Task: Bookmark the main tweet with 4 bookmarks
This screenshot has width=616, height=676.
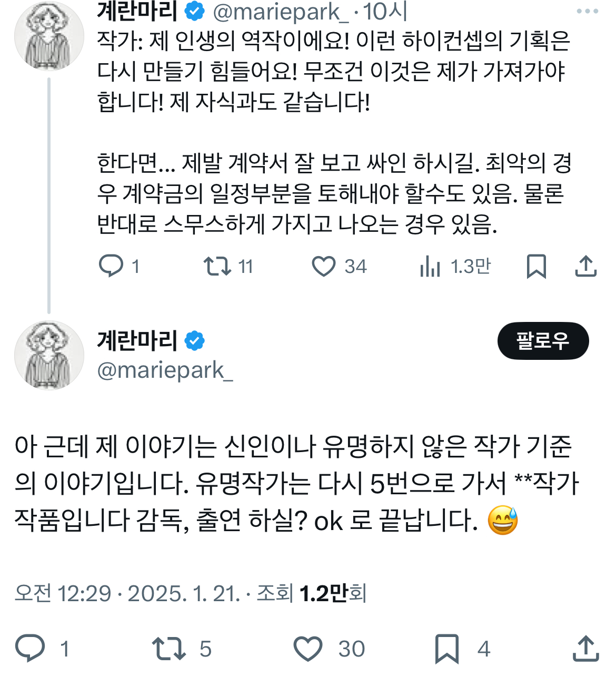Action: click(x=447, y=648)
